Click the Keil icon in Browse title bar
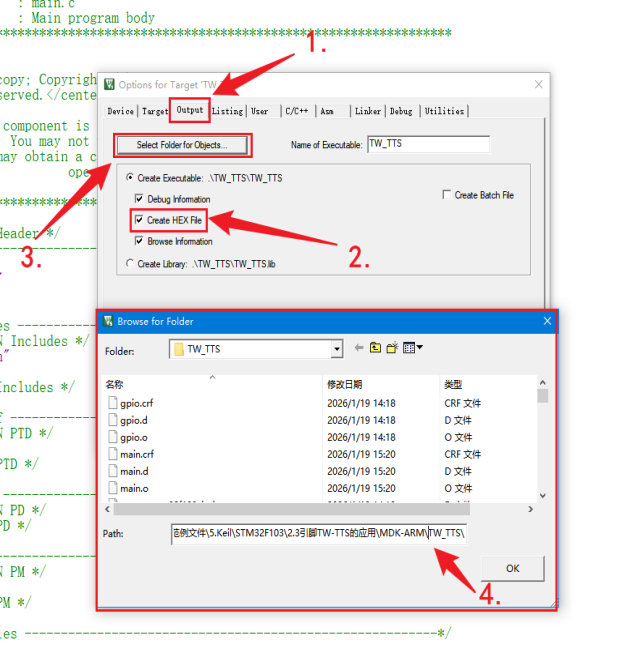Viewport: 638px width, 653px height. click(108, 321)
